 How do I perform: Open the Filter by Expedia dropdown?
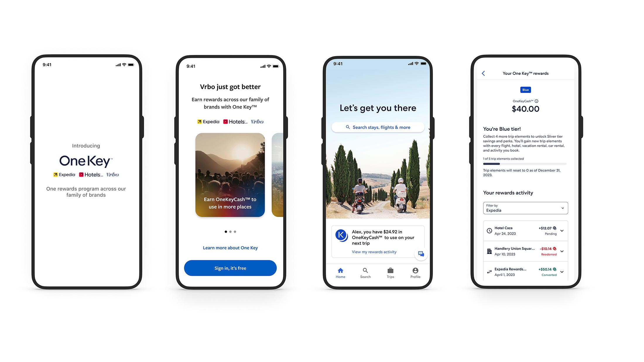coord(525,208)
